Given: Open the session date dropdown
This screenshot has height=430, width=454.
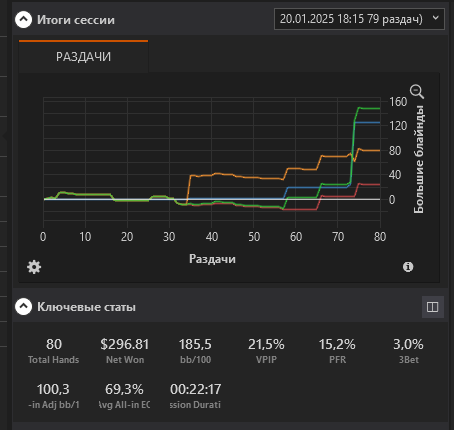Looking at the screenshot, I should 359,19.
